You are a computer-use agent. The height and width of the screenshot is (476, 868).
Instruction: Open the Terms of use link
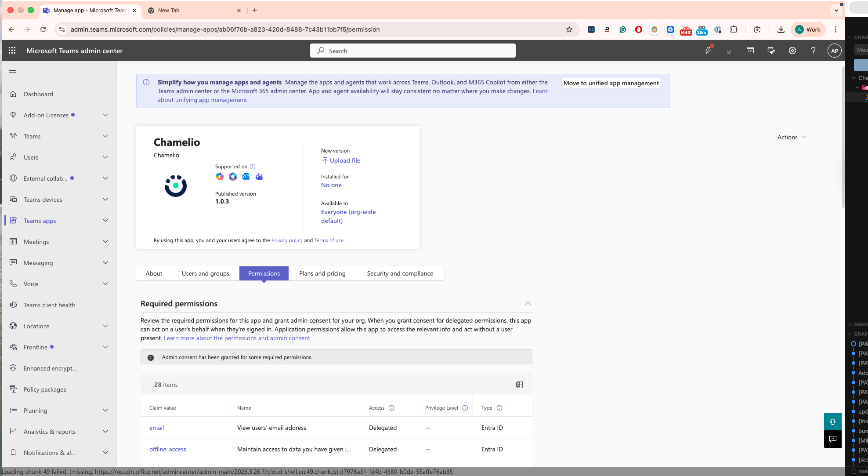tap(329, 240)
